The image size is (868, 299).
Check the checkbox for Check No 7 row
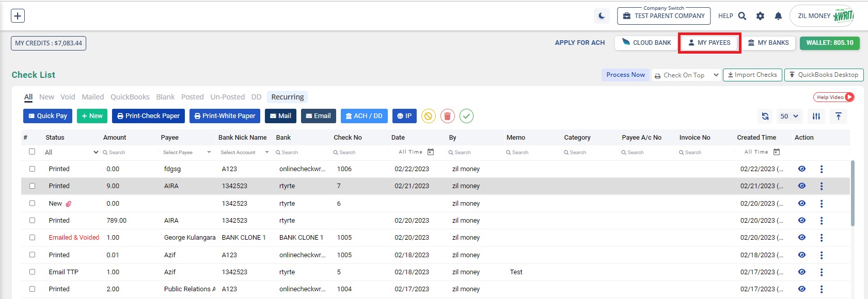(32, 186)
